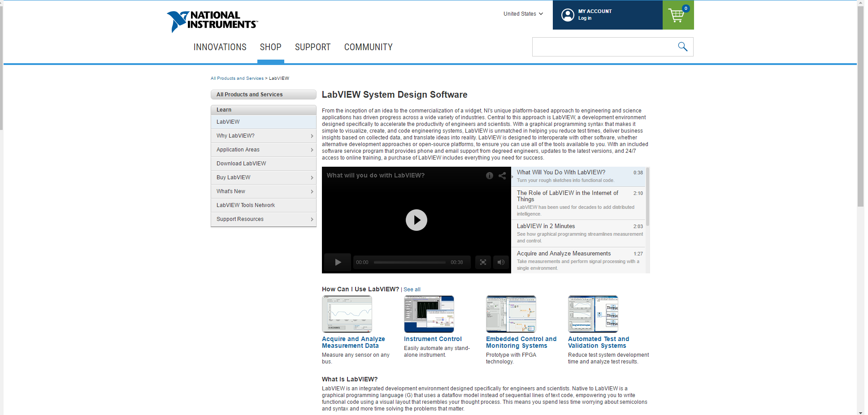
Task: Open the SUPPORT navigation tab
Action: tap(312, 47)
